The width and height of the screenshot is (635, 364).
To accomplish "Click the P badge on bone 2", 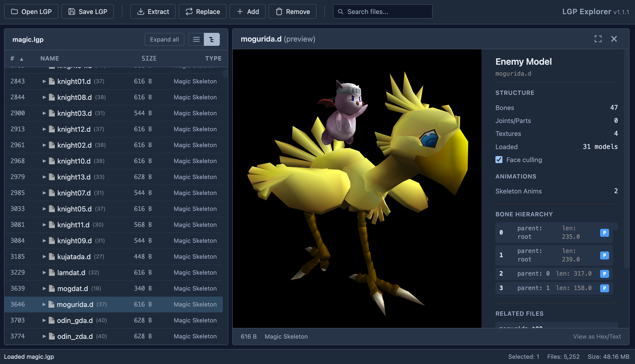I will [x=604, y=274].
